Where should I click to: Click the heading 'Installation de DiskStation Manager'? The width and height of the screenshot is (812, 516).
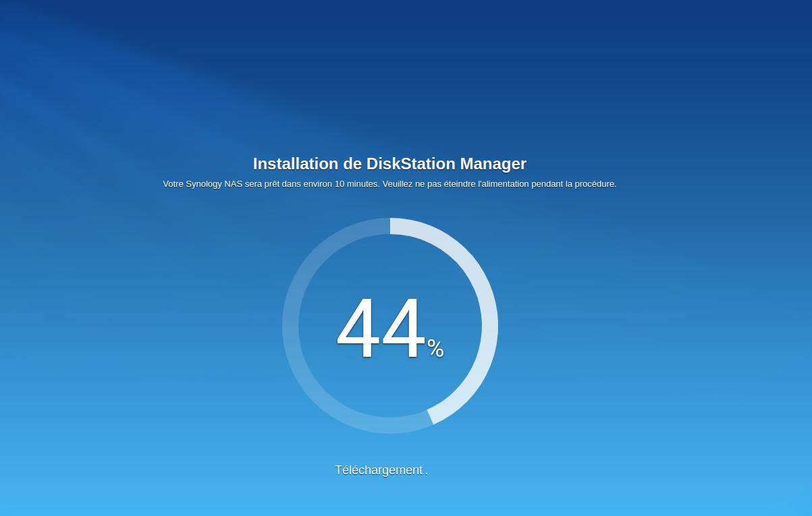coord(389,164)
